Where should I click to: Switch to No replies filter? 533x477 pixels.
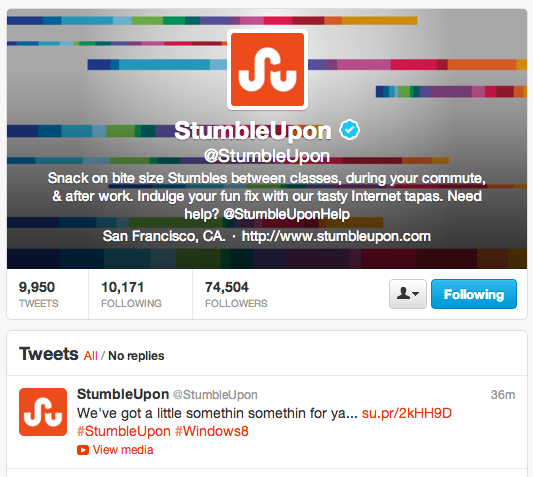[136, 356]
